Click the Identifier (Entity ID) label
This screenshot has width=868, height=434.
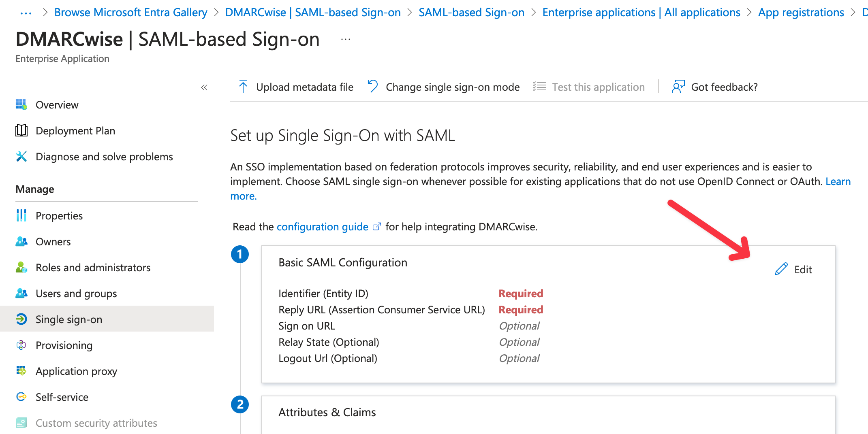point(323,294)
